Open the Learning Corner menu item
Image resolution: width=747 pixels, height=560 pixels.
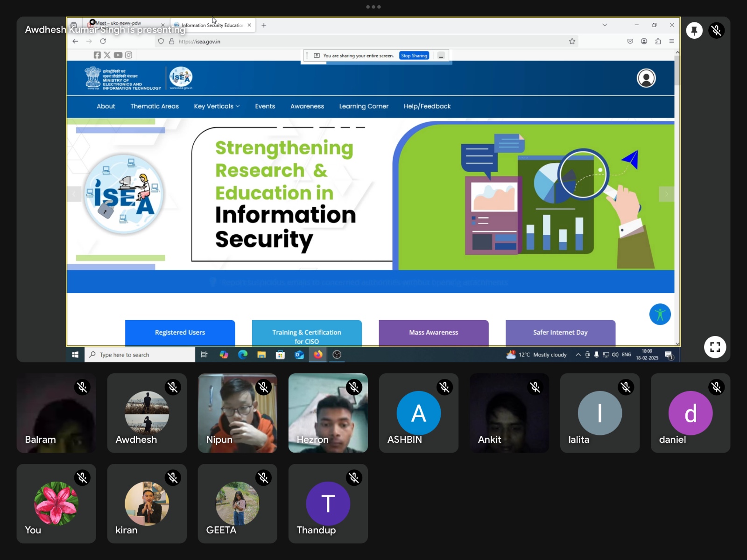(x=363, y=106)
